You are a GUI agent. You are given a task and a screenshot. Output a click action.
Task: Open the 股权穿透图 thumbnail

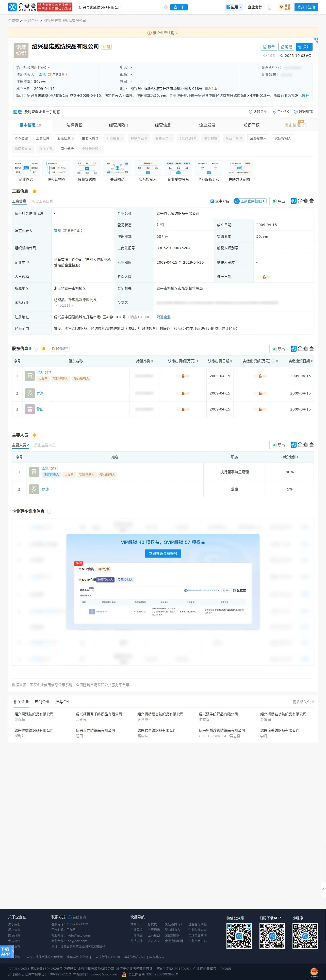pyautogui.click(x=87, y=171)
